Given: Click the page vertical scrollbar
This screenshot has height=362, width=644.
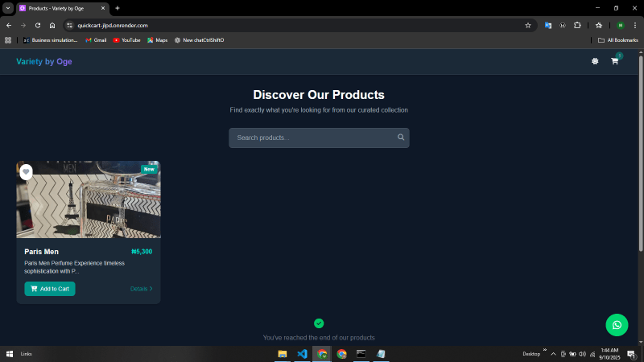Looking at the screenshot, I should coord(641,154).
